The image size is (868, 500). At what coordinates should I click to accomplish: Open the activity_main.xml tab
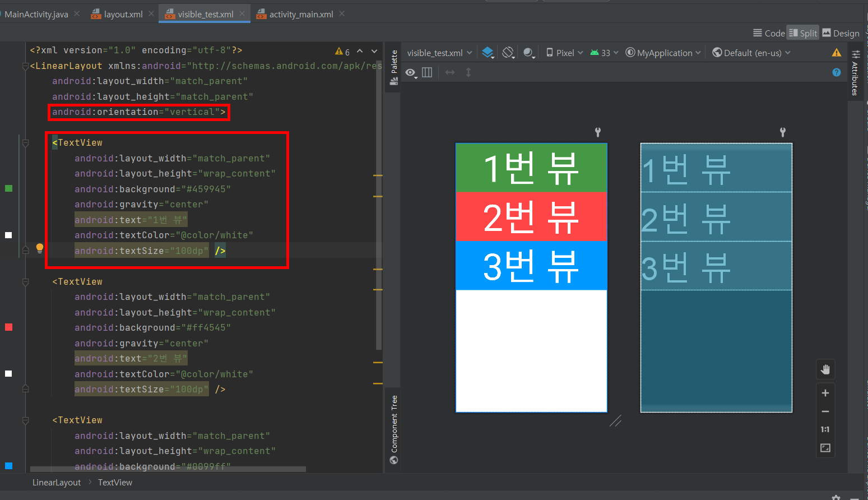(x=295, y=14)
